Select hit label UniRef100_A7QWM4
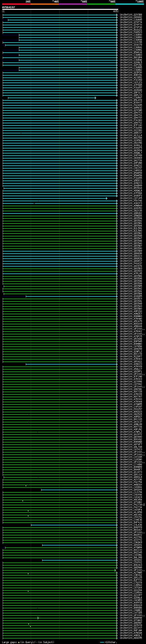146x644 pixels. point(131,548)
